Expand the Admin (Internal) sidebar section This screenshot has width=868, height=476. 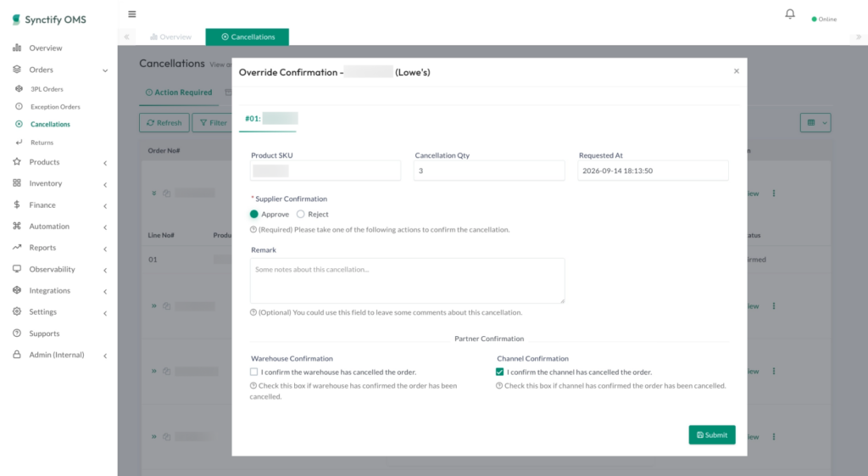click(105, 356)
